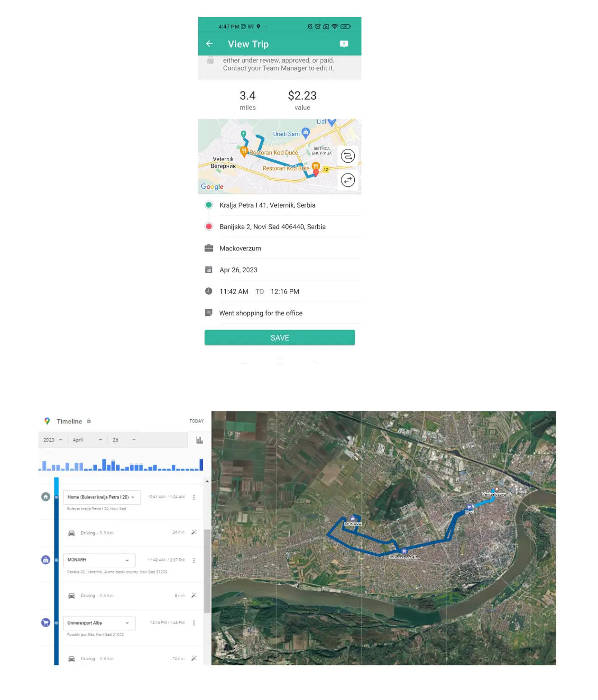This screenshot has width=598, height=700.
Task: Click the back arrow in View Trip header
Action: point(209,44)
